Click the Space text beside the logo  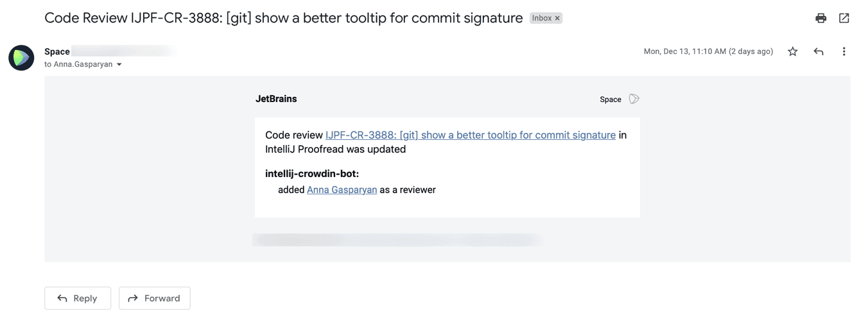(611, 99)
